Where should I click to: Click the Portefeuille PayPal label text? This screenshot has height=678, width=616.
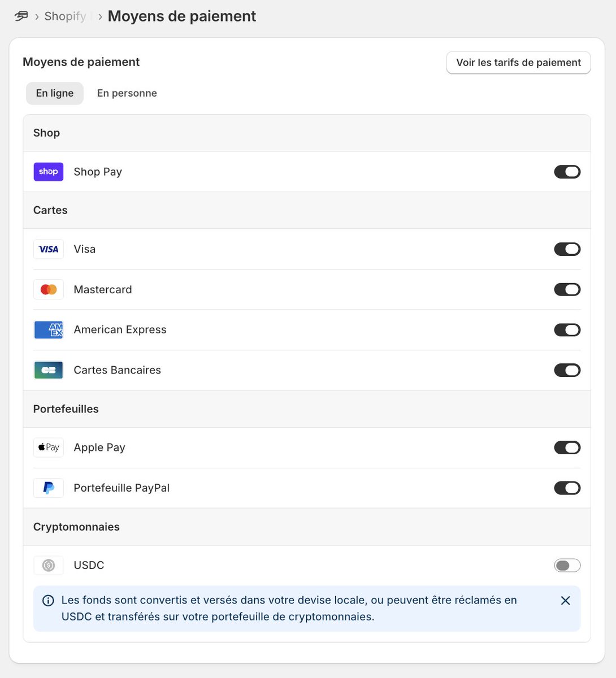122,488
